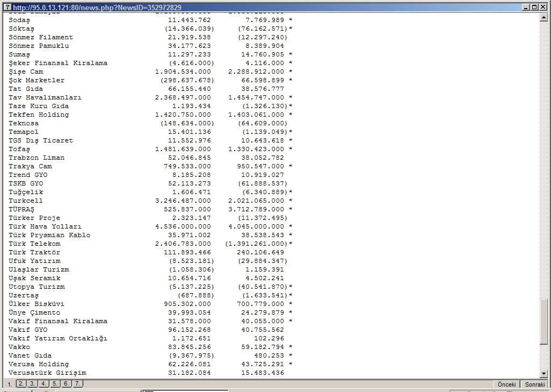Click value 4.536.000.000 for Türk Hava Yolları
Screen dimensions: 551x392
click(183, 226)
